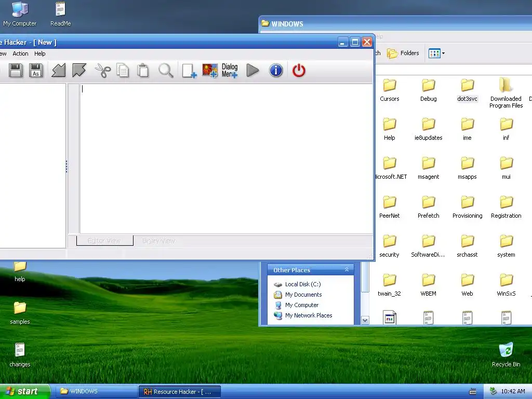
Task: Select the Cut scissors tool
Action: click(102, 71)
